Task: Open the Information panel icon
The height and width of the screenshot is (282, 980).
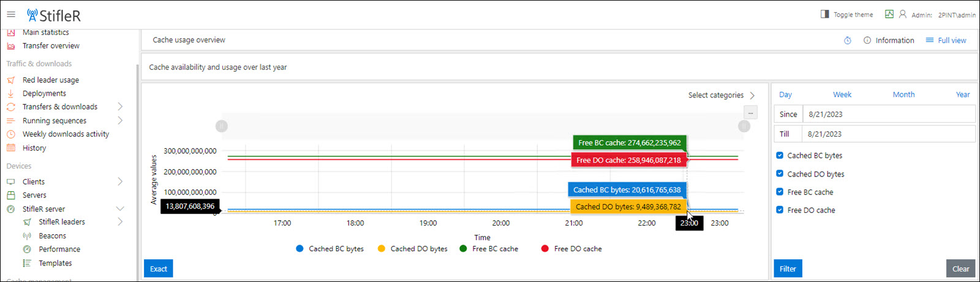Action: click(867, 40)
